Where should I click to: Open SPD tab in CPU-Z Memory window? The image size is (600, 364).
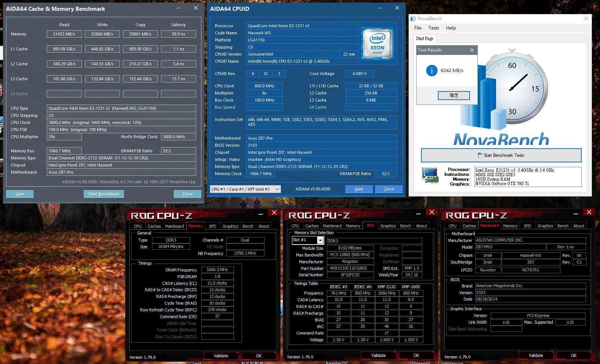[x=212, y=226]
